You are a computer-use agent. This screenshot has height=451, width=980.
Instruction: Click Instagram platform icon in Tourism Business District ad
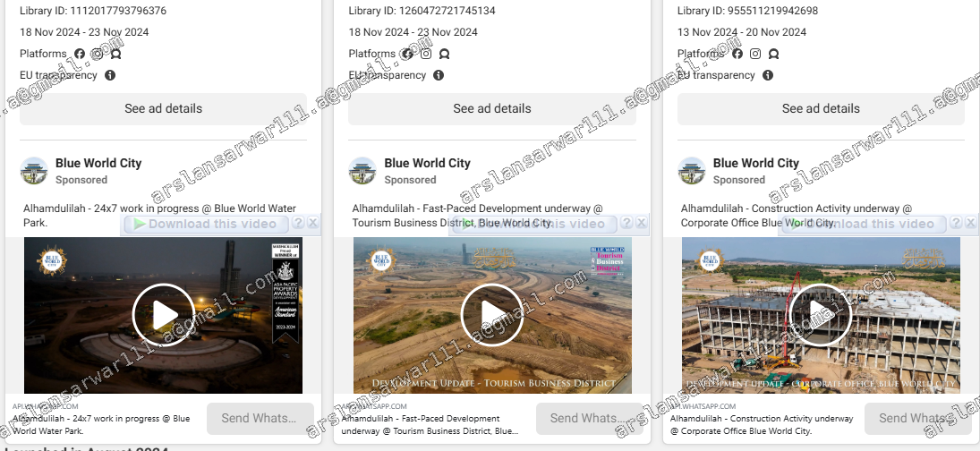point(426,54)
